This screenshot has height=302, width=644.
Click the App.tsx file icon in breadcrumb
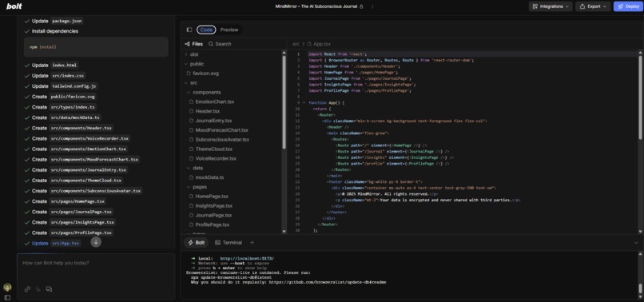(310, 44)
